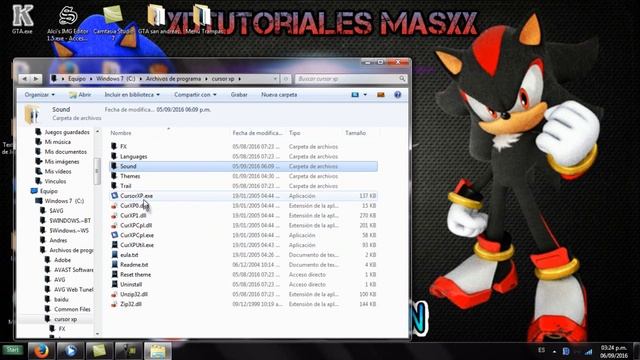Select the Uninstall shortcut icon
This screenshot has width=640, height=360.
115,284
